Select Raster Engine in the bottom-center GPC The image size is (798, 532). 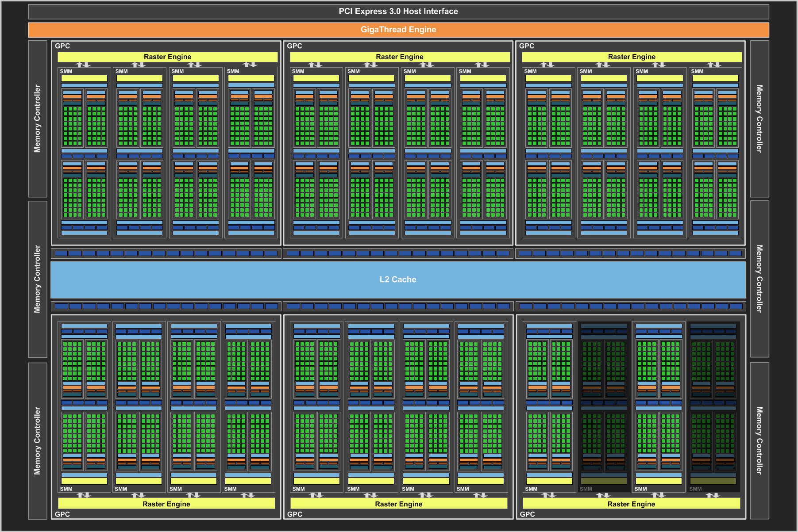399,504
